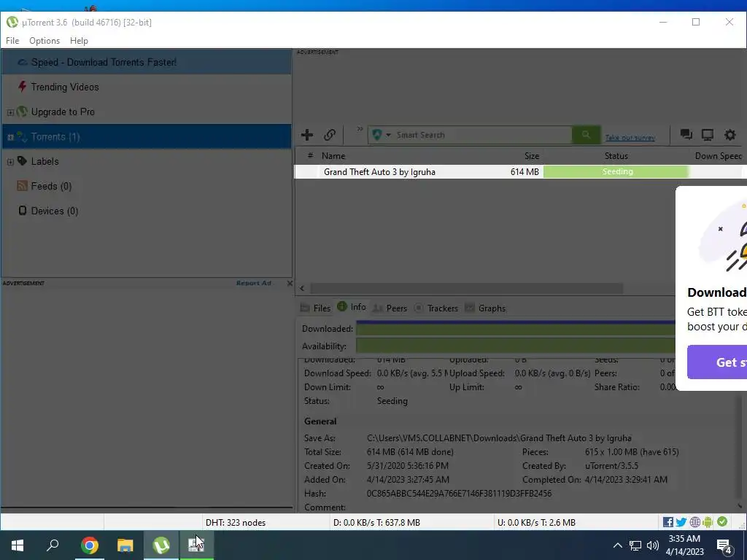Open Chrome from the taskbar
Image resolution: width=747 pixels, height=560 pixels.
coord(90,545)
